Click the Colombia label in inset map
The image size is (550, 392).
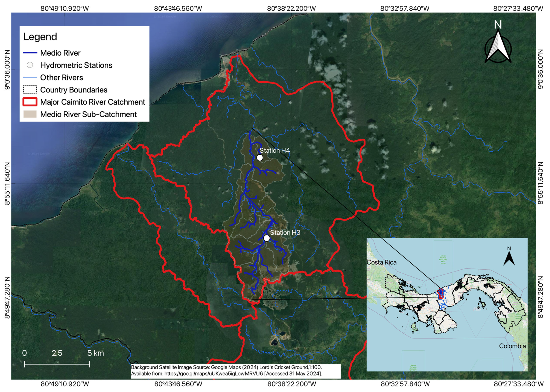point(512,346)
